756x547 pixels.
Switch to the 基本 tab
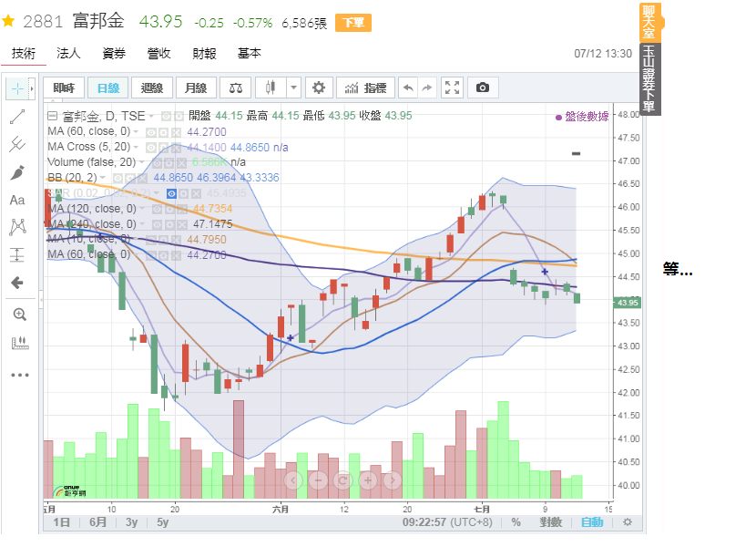point(250,53)
